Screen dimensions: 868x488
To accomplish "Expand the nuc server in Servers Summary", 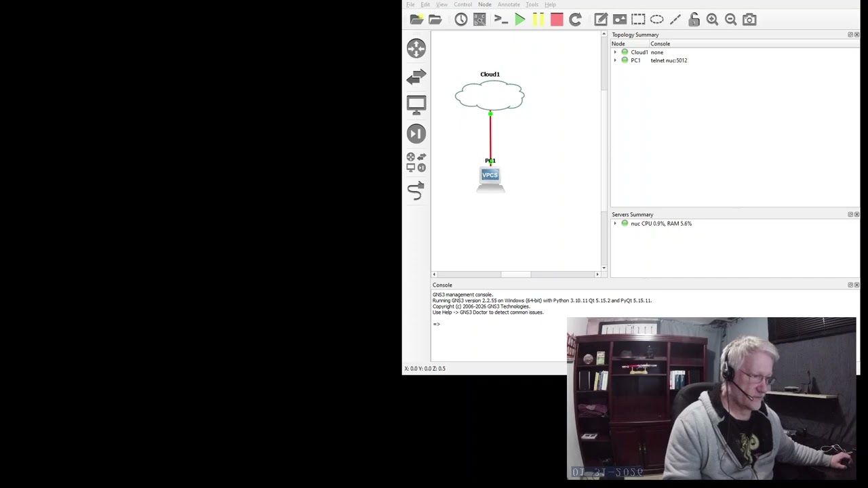I will pos(615,224).
